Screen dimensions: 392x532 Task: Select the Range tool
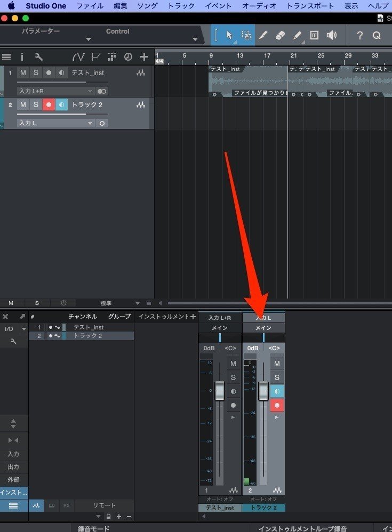tap(246, 35)
